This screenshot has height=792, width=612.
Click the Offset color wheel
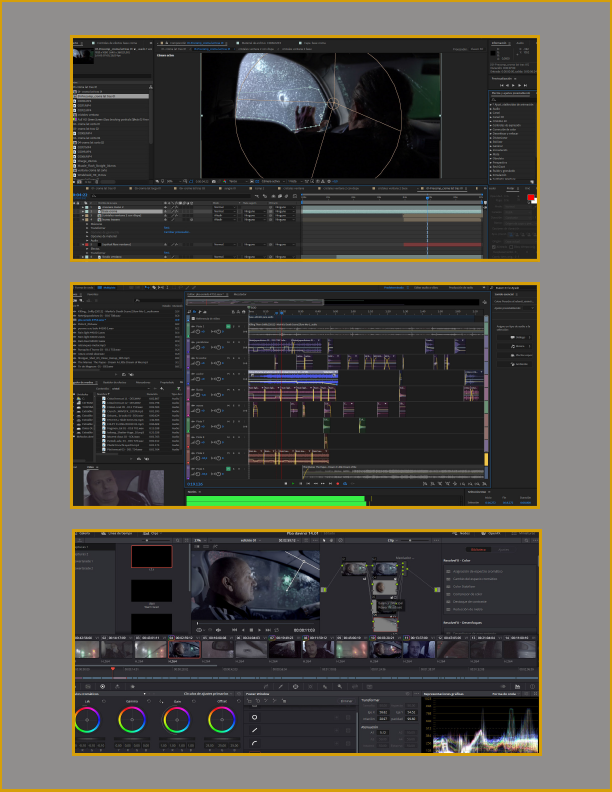[222, 720]
